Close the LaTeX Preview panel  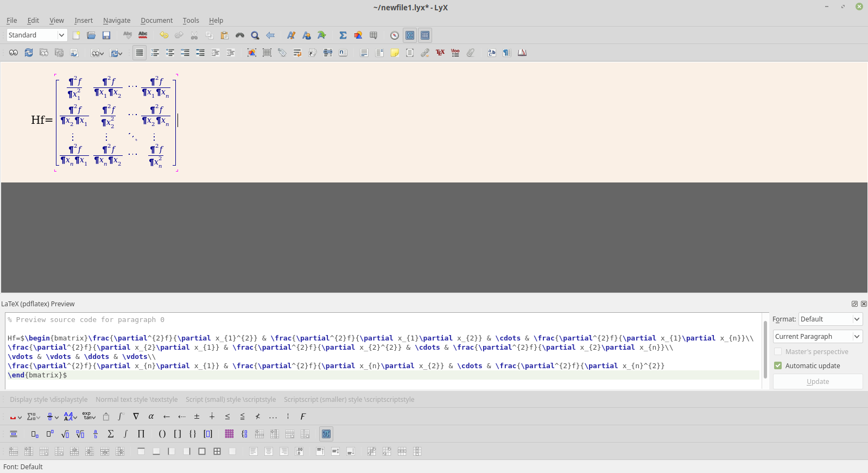point(864,304)
